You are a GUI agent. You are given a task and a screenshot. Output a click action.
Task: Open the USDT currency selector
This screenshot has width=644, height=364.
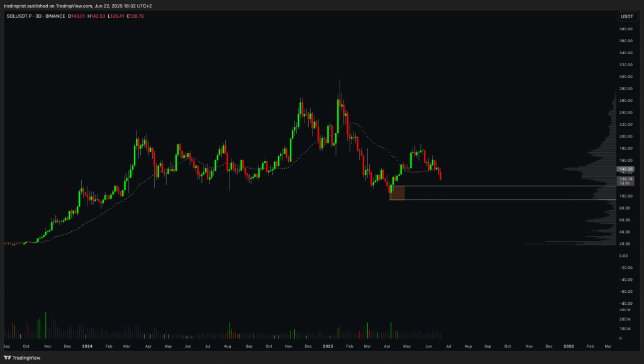tap(627, 16)
